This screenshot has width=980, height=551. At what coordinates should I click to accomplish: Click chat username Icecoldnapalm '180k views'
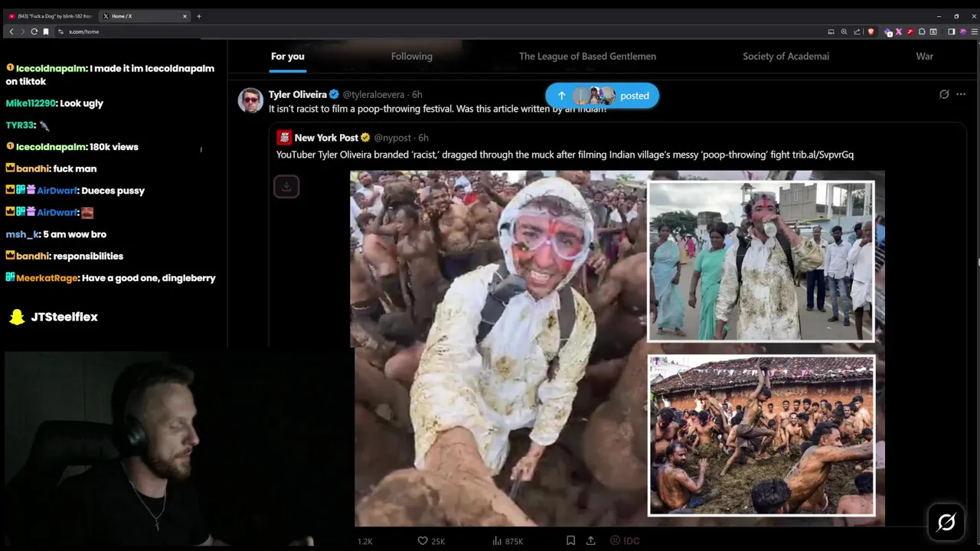click(51, 146)
